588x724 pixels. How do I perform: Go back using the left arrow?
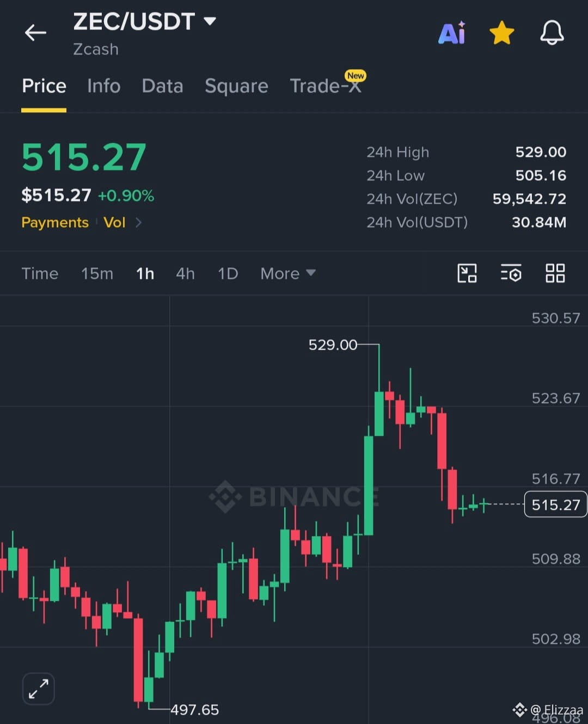pos(35,33)
